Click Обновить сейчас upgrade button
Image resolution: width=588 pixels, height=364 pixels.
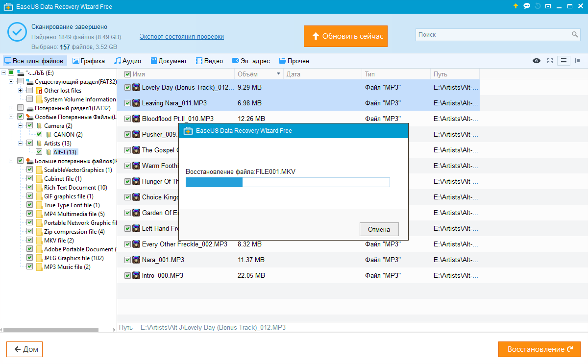(345, 36)
